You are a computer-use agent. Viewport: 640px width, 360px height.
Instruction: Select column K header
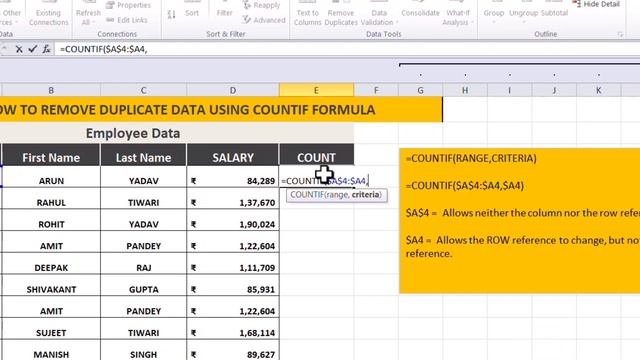click(x=598, y=90)
